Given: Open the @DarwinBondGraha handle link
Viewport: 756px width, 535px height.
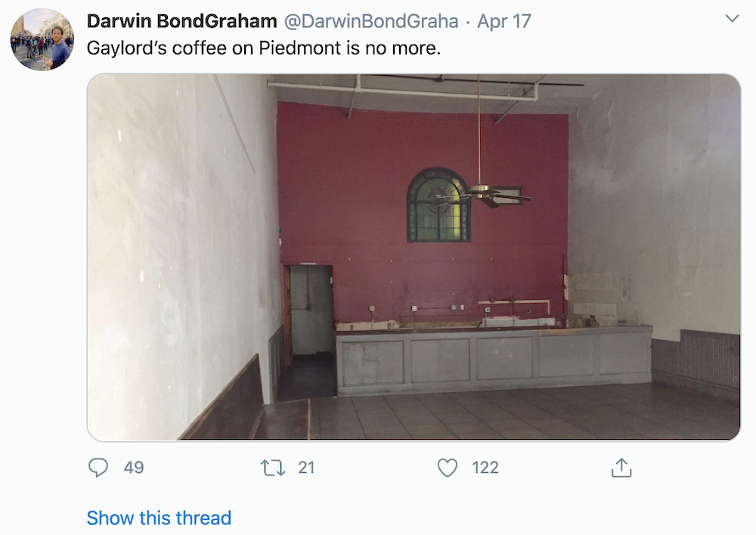Looking at the screenshot, I should [x=371, y=21].
